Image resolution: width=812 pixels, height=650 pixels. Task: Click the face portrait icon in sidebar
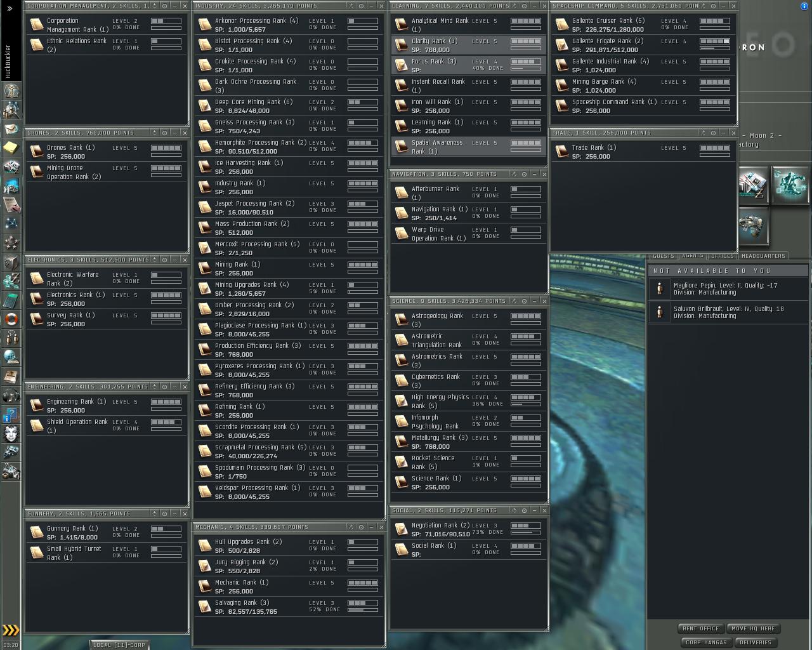(11, 434)
